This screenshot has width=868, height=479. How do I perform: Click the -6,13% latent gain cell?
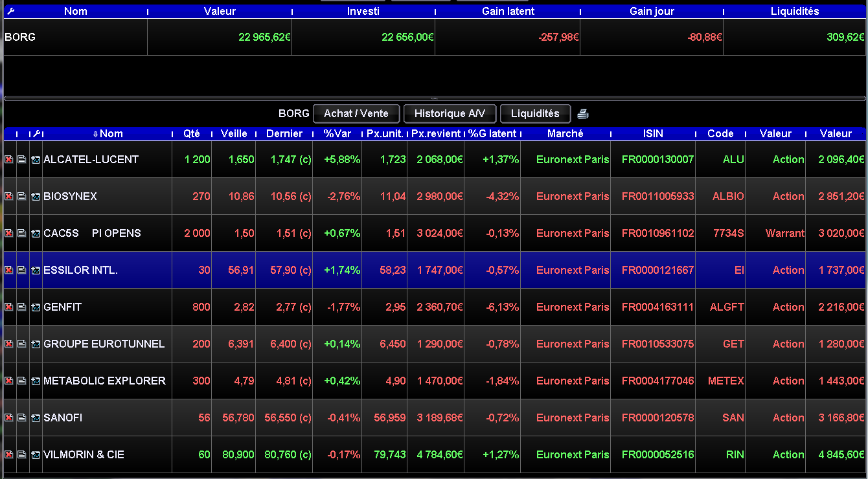[x=492, y=307]
